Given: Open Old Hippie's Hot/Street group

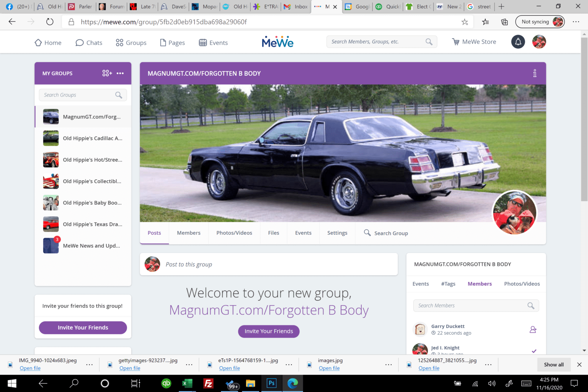Looking at the screenshot, I should coord(83,160).
